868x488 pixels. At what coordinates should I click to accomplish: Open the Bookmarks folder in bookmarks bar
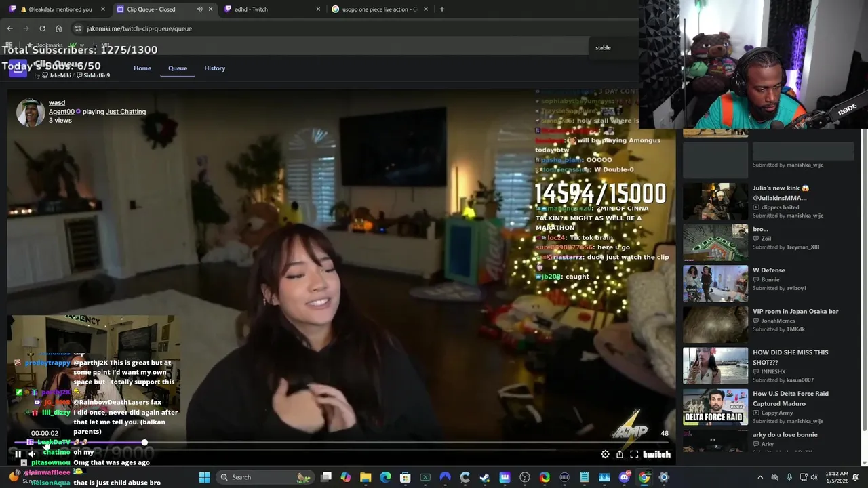(45, 45)
